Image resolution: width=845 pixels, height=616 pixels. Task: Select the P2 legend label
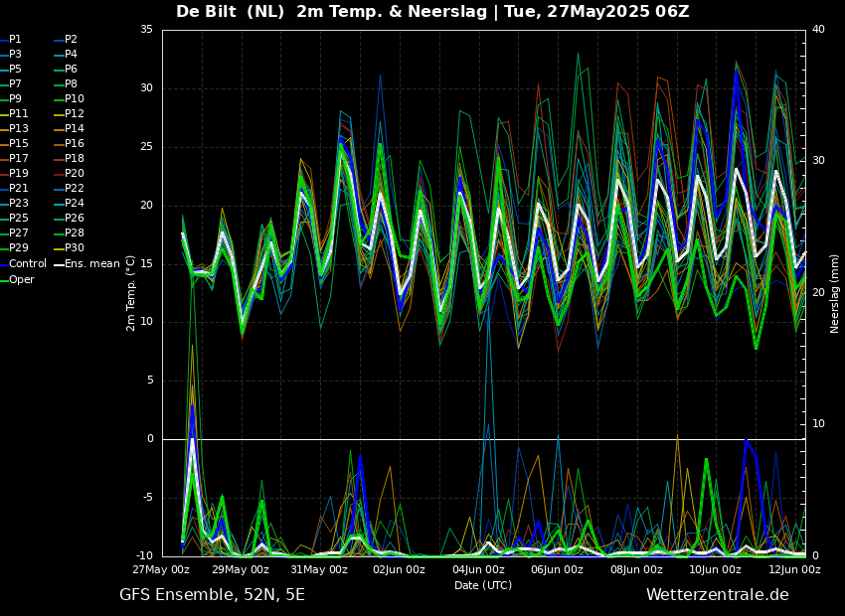coord(71,40)
